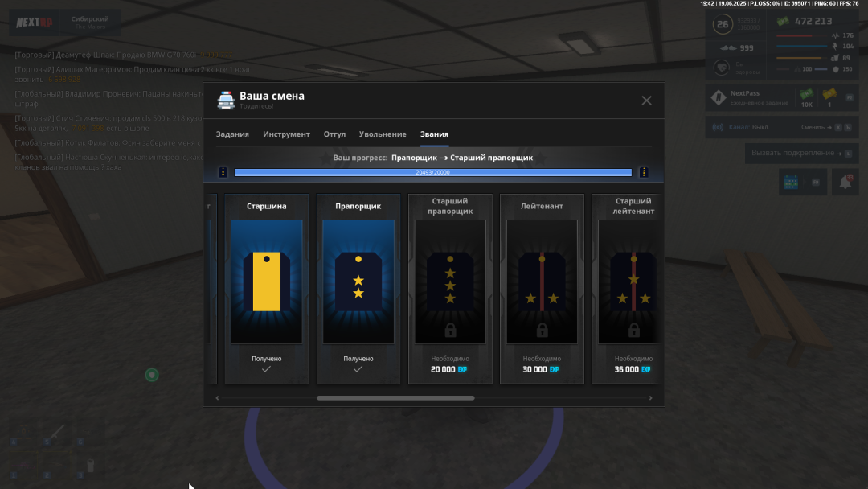Close the Ваша смена dialog
This screenshot has width=868, height=489.
pyautogui.click(x=646, y=101)
